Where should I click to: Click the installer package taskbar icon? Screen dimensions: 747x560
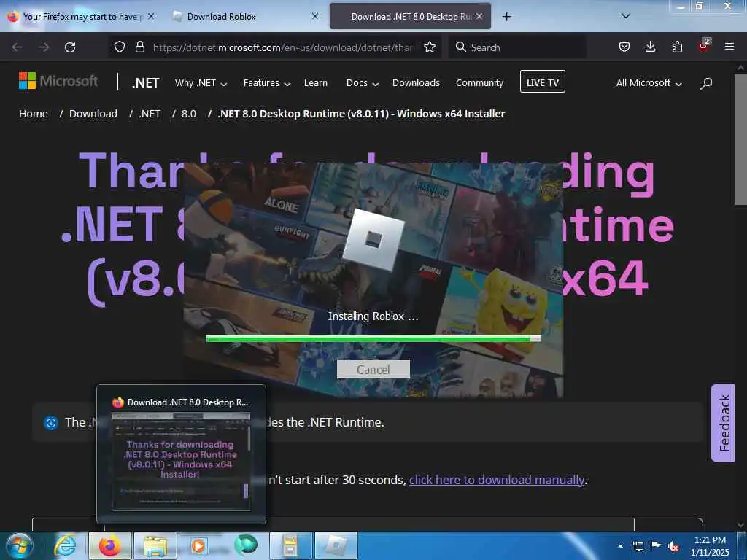point(290,545)
